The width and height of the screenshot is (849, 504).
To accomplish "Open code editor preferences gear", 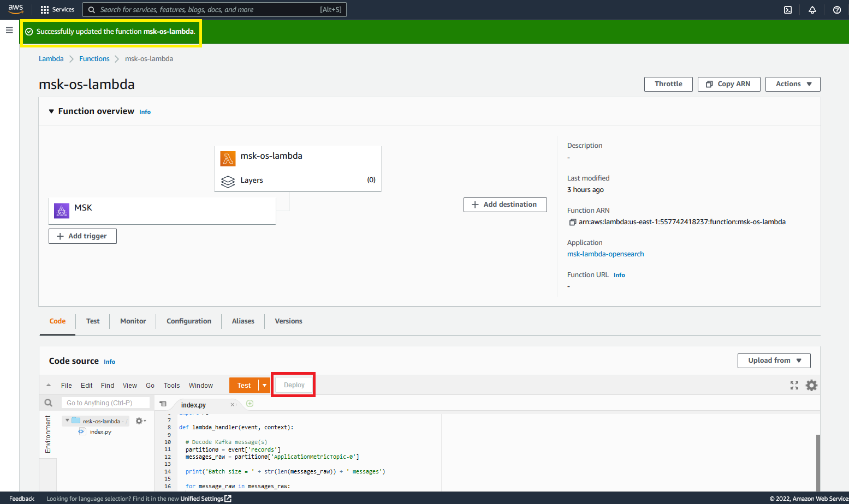I will point(812,385).
